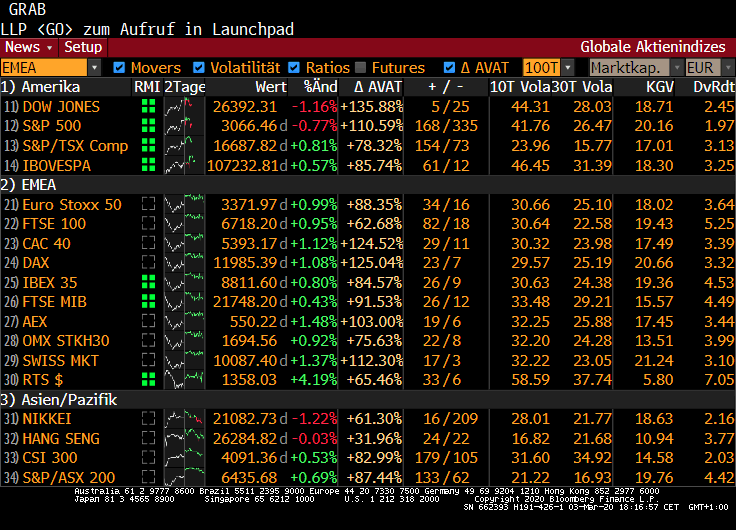
Task: Expand the EMEA region dropdown
Action: (94, 68)
